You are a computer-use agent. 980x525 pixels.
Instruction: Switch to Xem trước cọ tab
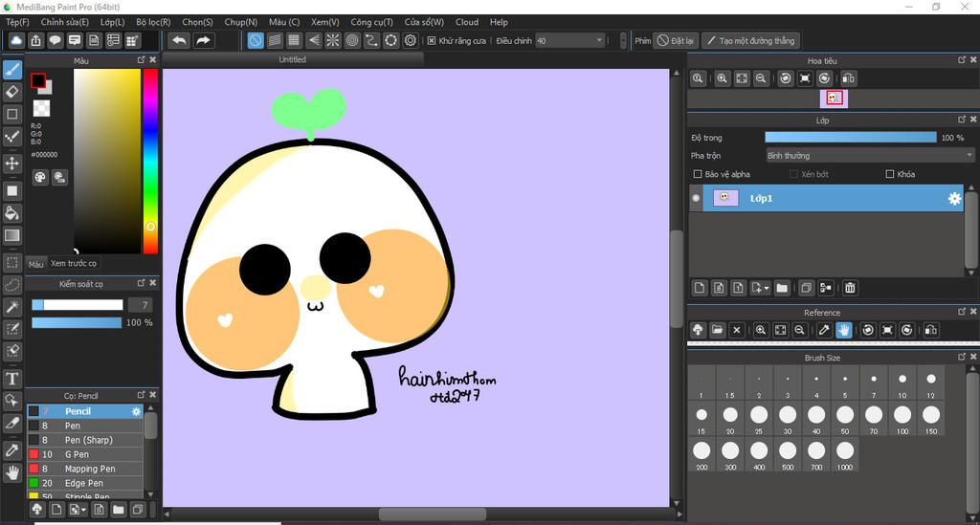tap(74, 263)
